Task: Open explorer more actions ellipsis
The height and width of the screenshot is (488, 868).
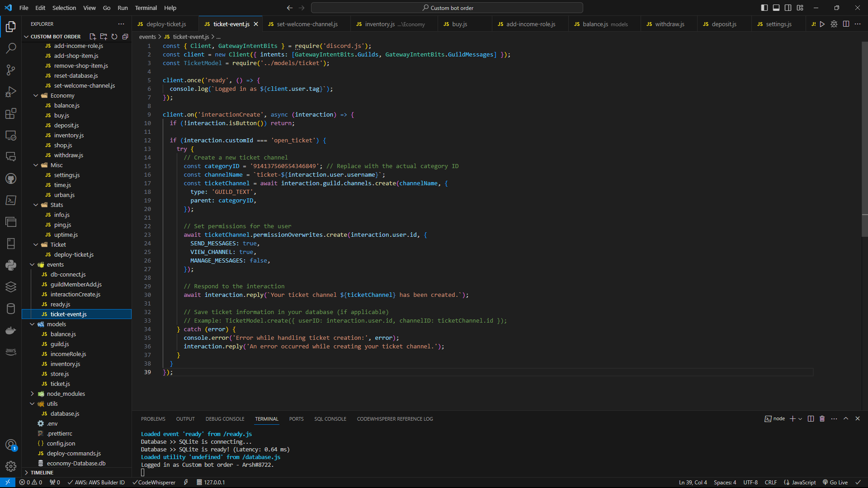Action: [121, 24]
